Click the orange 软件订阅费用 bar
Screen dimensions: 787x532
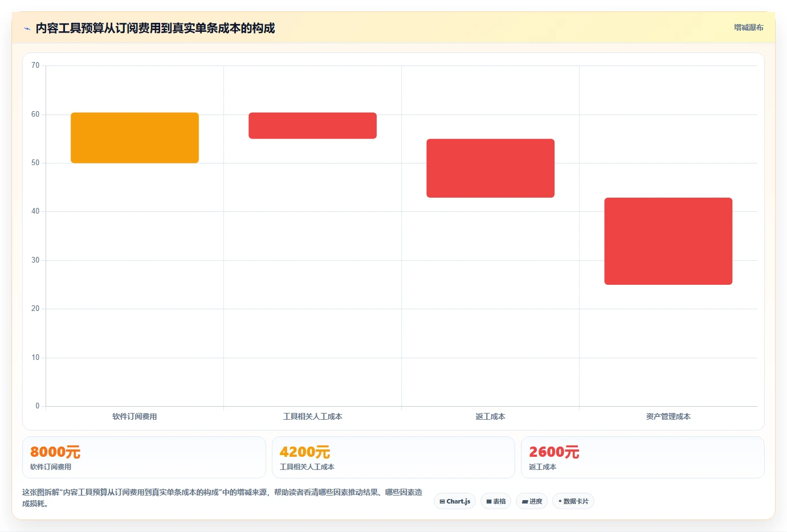point(134,138)
